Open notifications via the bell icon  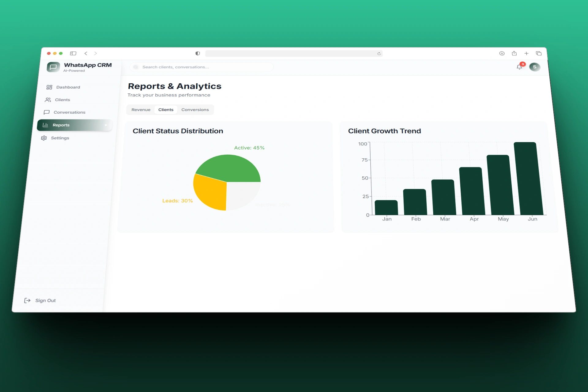click(519, 67)
